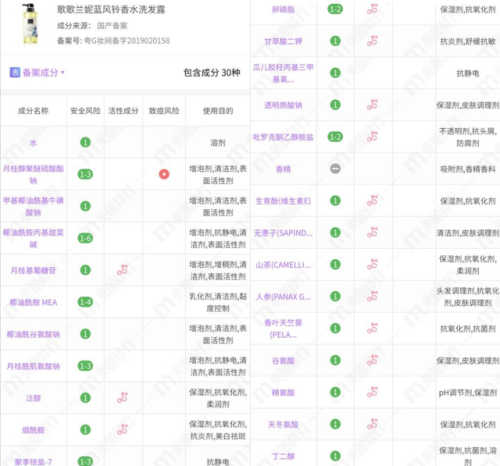
Task: Click grey unknown-safety icon for 香精
Action: coord(335,169)
